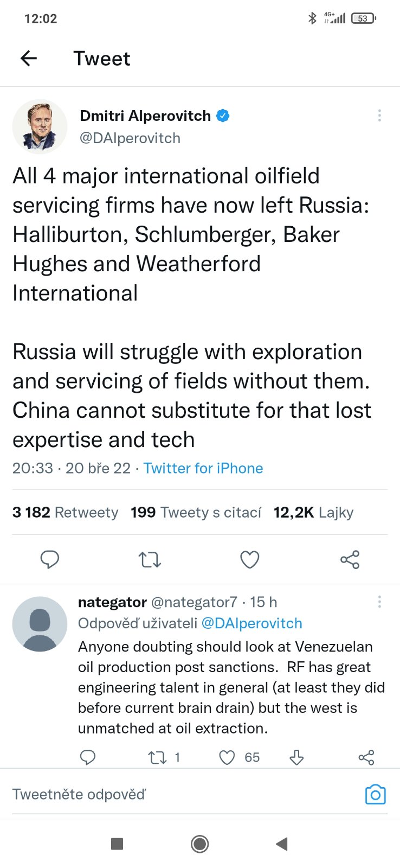Open @DAlperovitch mention link in reply
This screenshot has height=868, width=400.
pos(251,623)
